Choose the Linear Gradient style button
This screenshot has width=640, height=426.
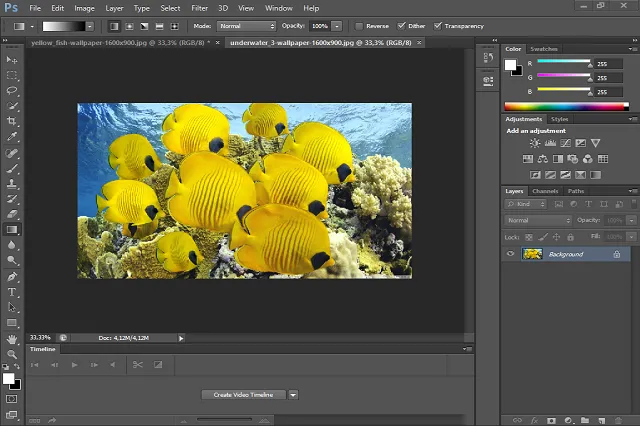coord(114,26)
